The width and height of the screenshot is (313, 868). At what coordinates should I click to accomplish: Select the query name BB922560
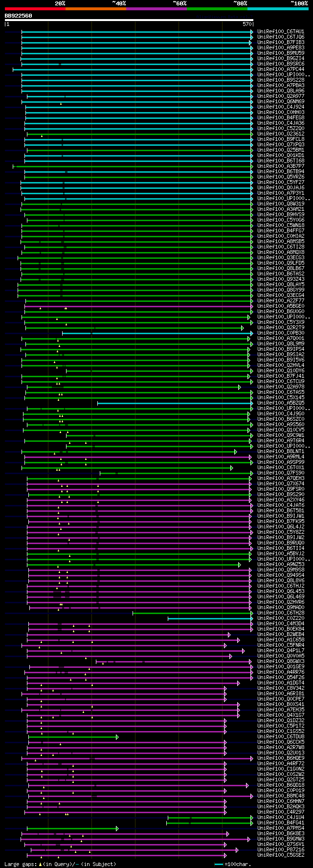tap(19, 16)
